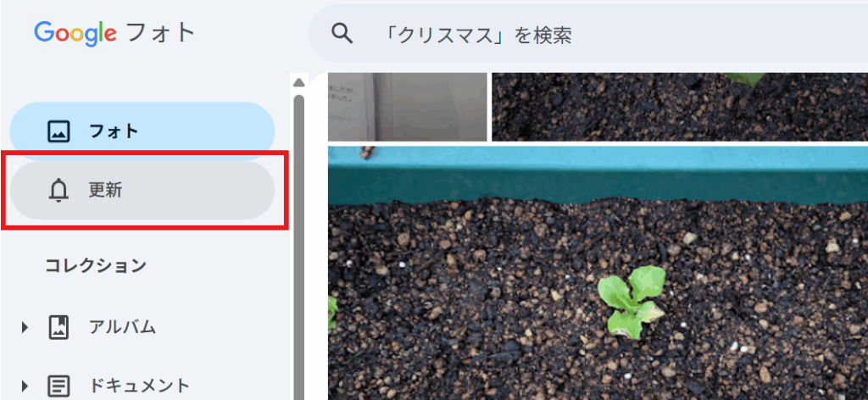Click the アルバム bookmark icon

[x=58, y=327]
